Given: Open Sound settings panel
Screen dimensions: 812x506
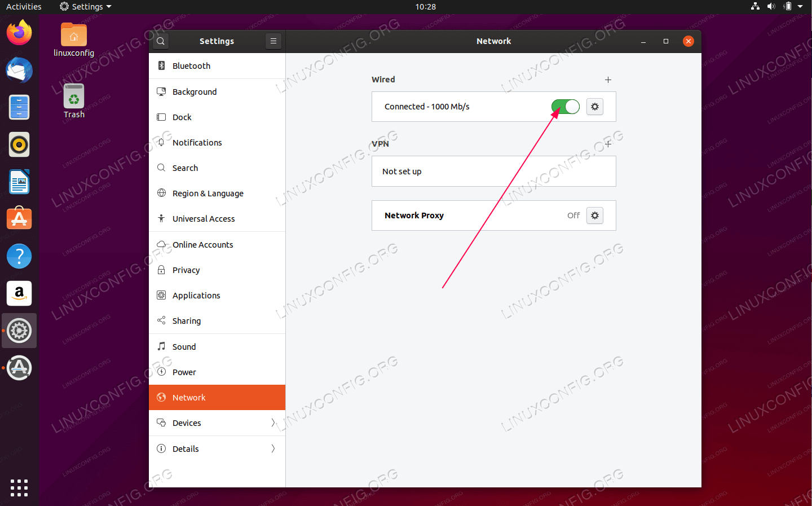Looking at the screenshot, I should 217,346.
